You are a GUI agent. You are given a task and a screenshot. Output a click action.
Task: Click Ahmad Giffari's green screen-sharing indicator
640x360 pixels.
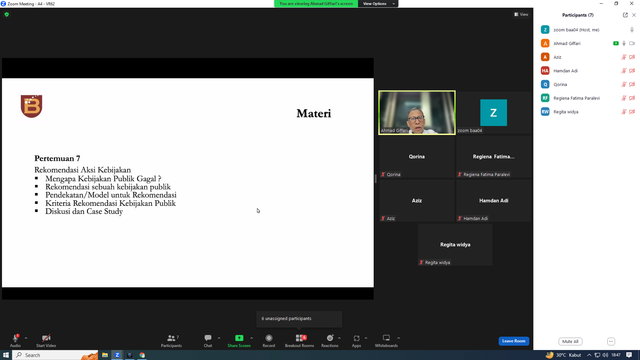pos(616,43)
